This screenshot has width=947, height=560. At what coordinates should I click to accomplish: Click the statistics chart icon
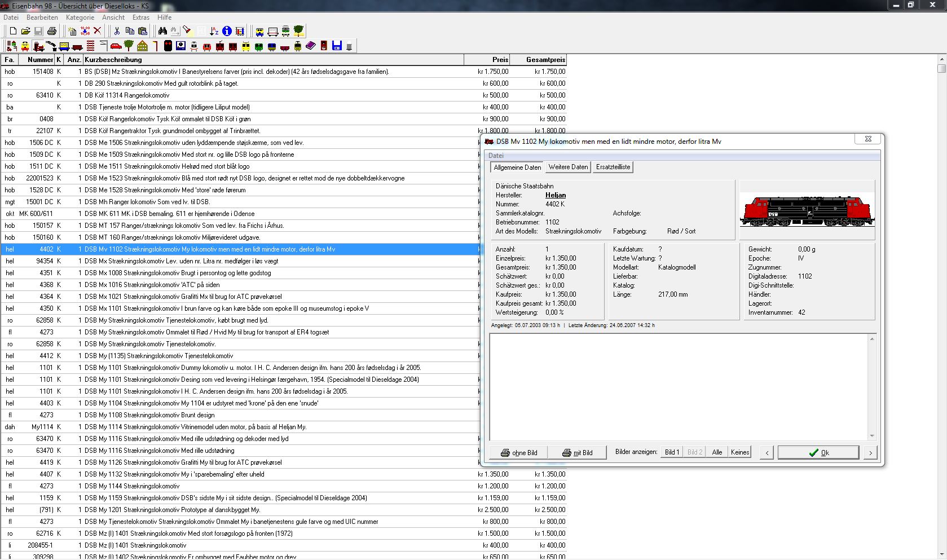[240, 31]
